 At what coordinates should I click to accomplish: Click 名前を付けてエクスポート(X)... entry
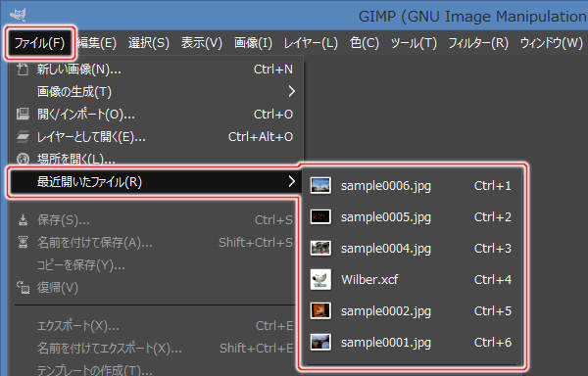click(x=155, y=349)
